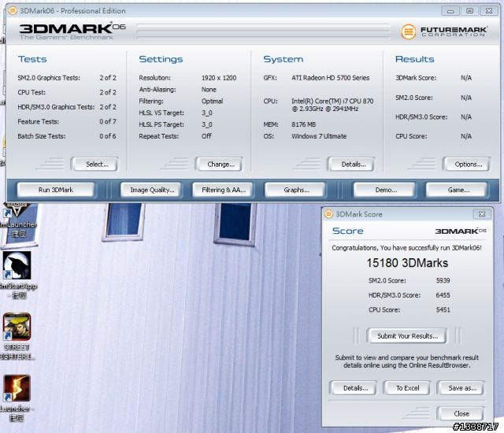Click Submit Your Results button
This screenshot has height=433, width=504.
pos(407,336)
